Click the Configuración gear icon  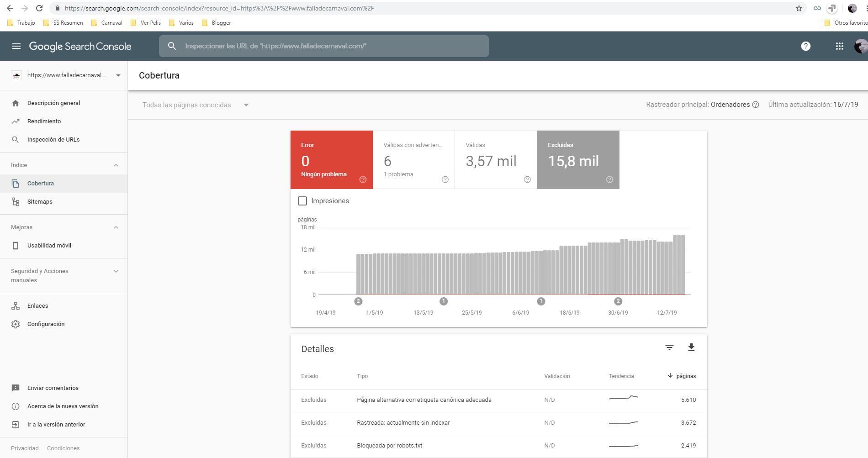[16, 324]
